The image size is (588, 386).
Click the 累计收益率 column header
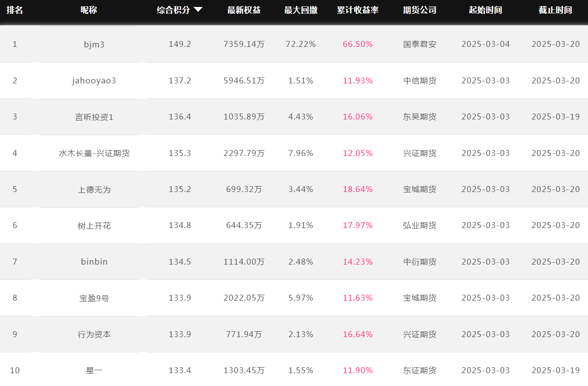(x=358, y=10)
